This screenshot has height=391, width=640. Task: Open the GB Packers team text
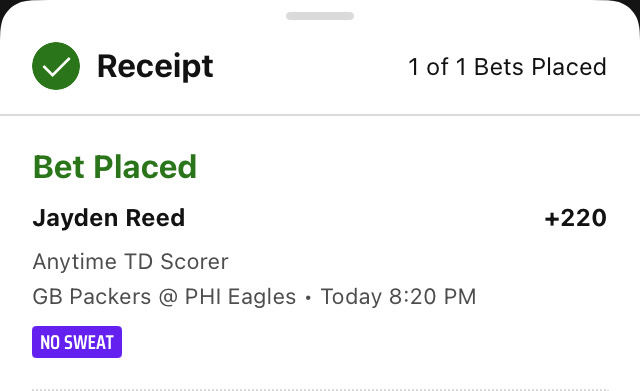pos(92,297)
